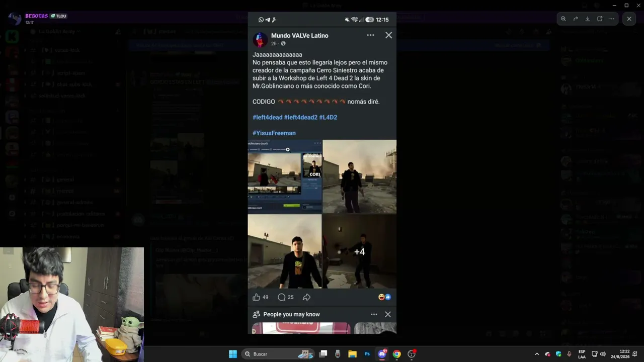Dismiss the Mundo VALVe Latino post

click(x=388, y=35)
